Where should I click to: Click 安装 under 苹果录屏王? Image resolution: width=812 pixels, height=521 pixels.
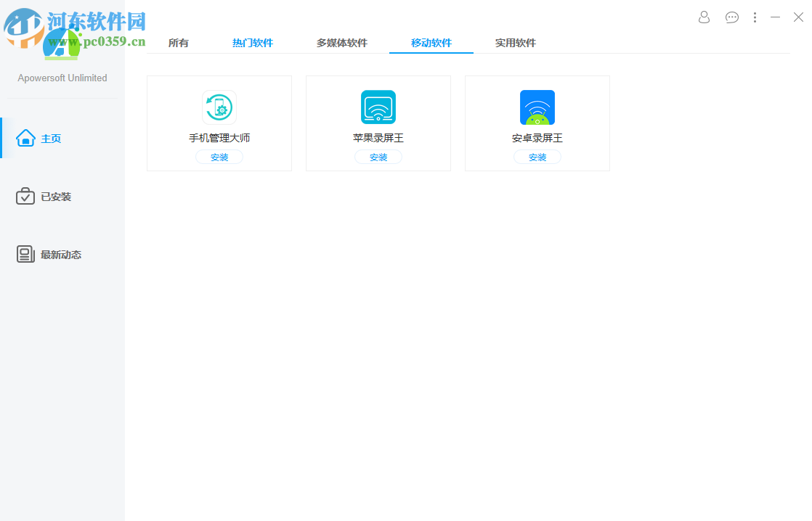(378, 157)
